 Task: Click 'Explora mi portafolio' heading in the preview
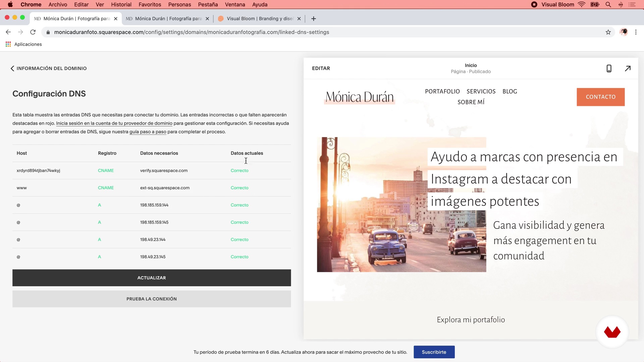coord(471,320)
